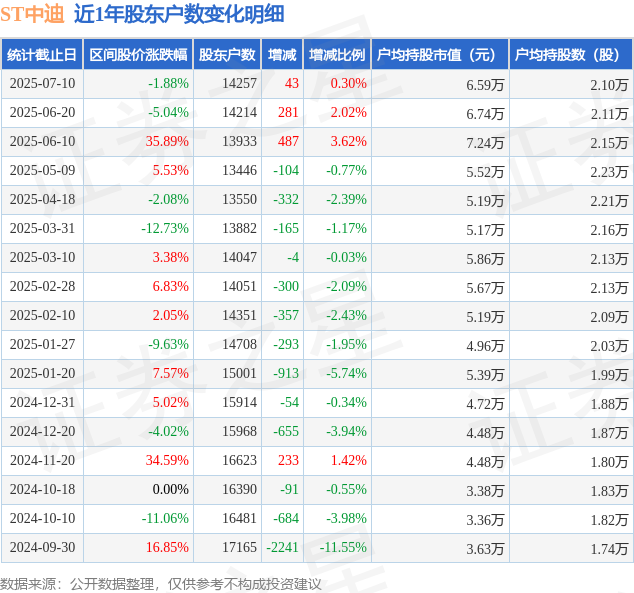Click the market value cell 6.59万
Viewport: 634px width, 593px height.
[485, 85]
